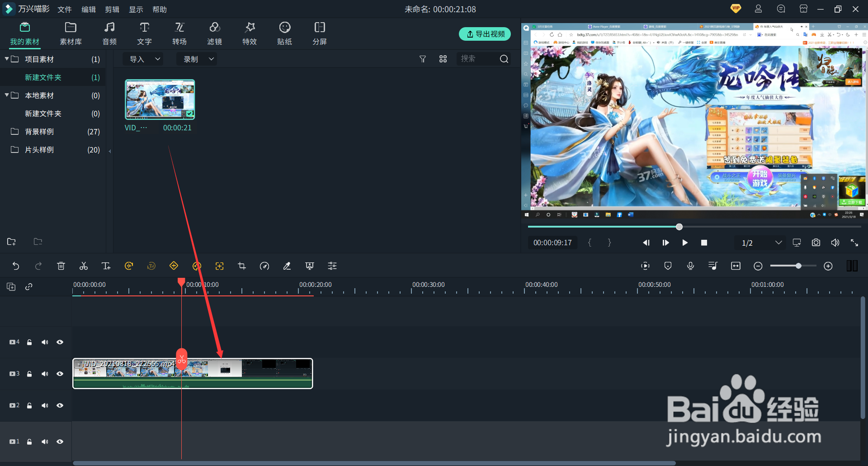Add a keyframe with the diamond icon
This screenshot has width=868, height=466.
pos(174,266)
